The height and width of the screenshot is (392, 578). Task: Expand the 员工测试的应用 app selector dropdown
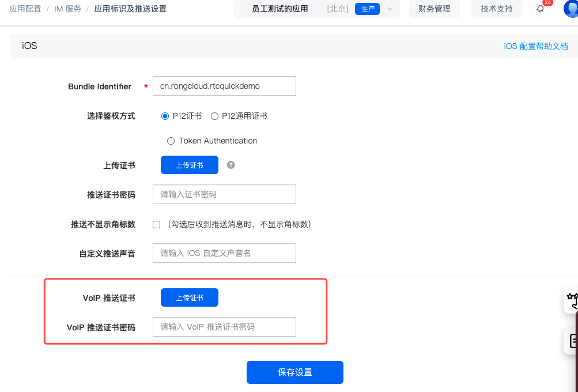pos(390,9)
